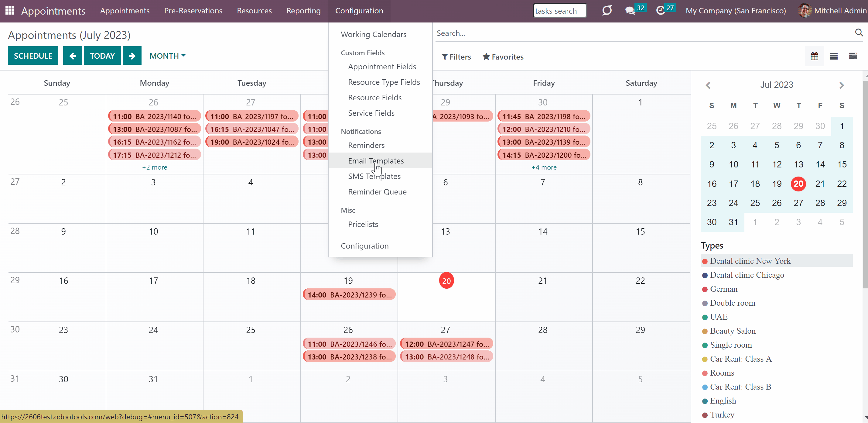
Task: Toggle Single room type filter
Action: (776, 345)
